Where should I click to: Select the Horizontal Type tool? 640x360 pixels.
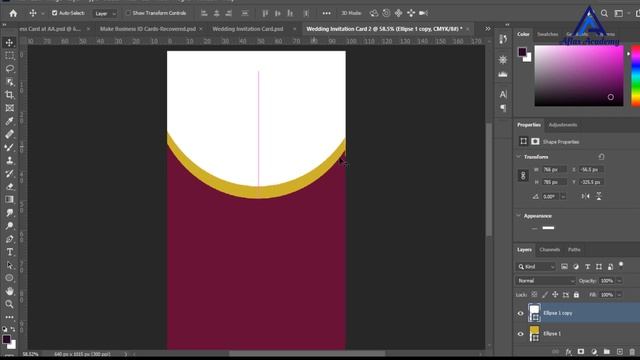point(9,252)
